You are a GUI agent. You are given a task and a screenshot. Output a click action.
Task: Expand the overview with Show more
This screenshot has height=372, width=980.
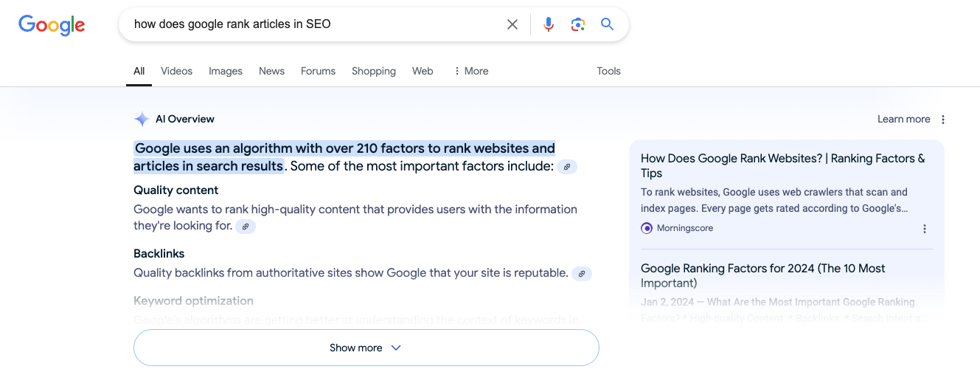(366, 348)
